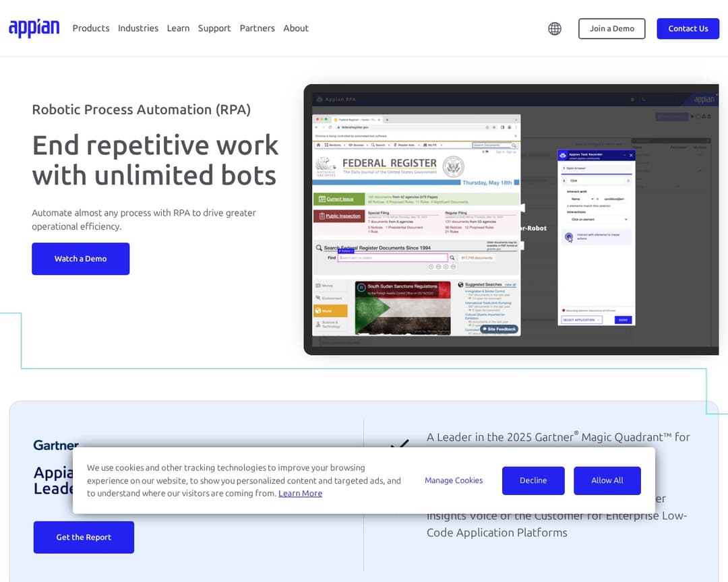
Task: Follow the Learn More cookie link
Action: tap(300, 493)
